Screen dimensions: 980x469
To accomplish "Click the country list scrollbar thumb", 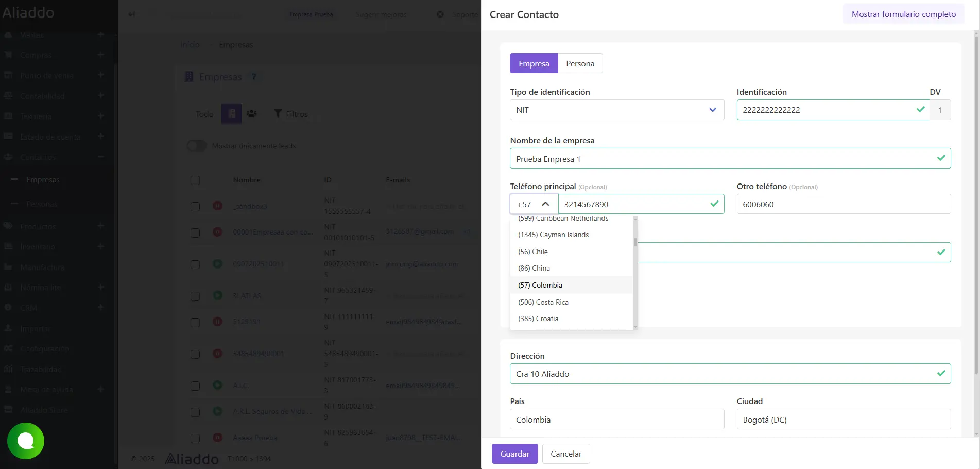I will click(x=635, y=242).
